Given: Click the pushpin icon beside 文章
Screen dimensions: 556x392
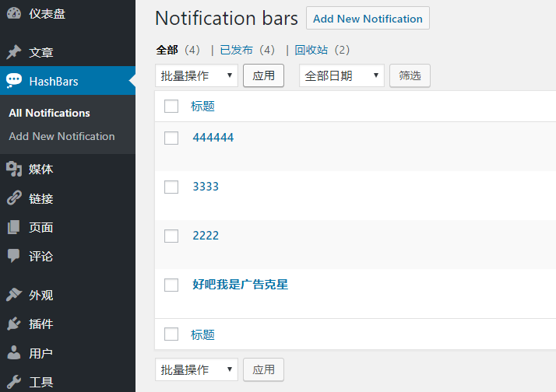Looking at the screenshot, I should [14, 52].
